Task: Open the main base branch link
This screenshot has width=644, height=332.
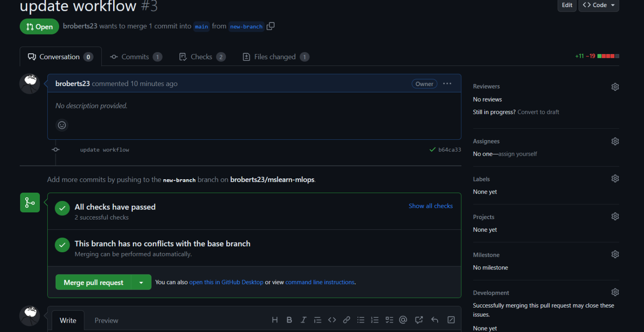Action: pos(201,26)
